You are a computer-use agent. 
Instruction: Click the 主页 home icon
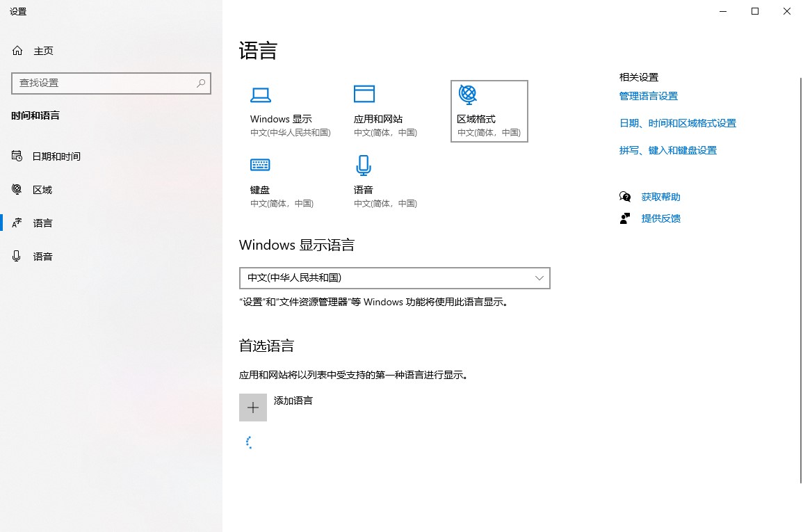point(17,51)
